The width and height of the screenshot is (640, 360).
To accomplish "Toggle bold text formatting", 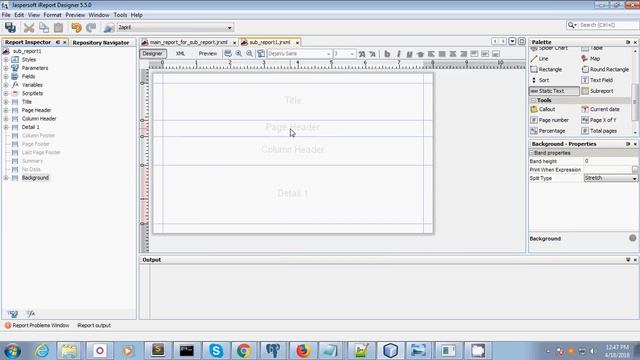I will (x=387, y=53).
